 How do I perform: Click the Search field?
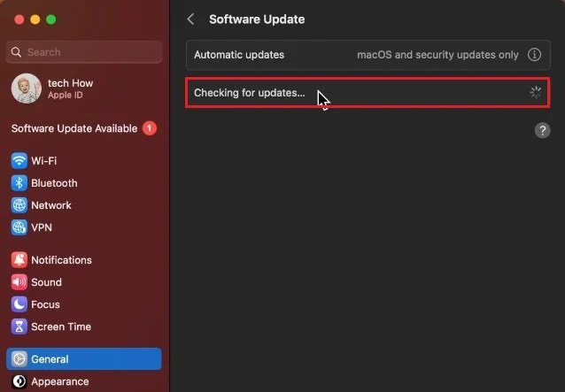click(x=83, y=52)
